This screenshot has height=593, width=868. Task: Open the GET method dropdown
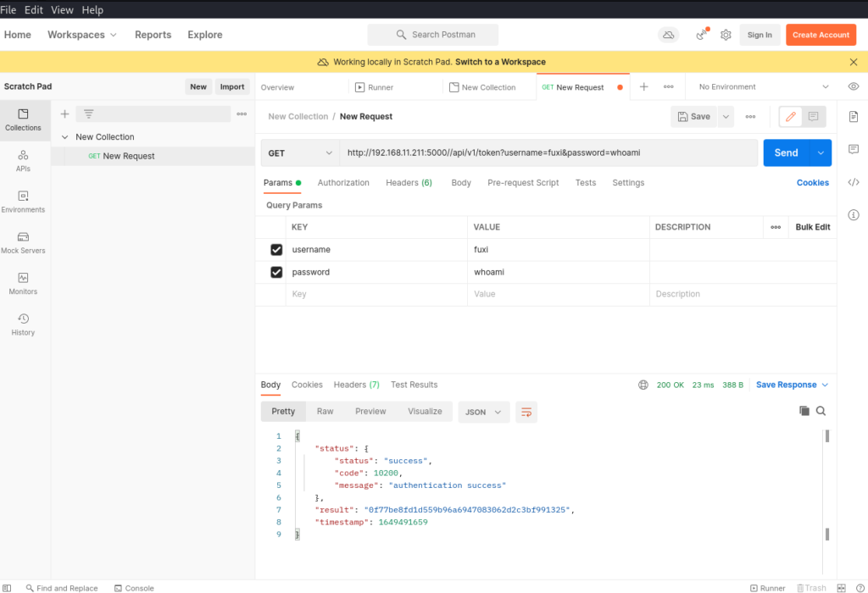pos(300,153)
